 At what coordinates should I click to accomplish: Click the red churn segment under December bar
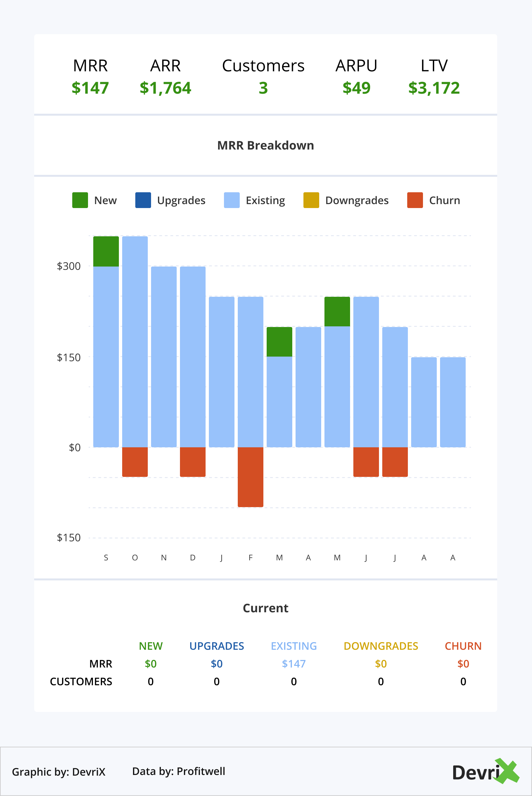tap(193, 462)
